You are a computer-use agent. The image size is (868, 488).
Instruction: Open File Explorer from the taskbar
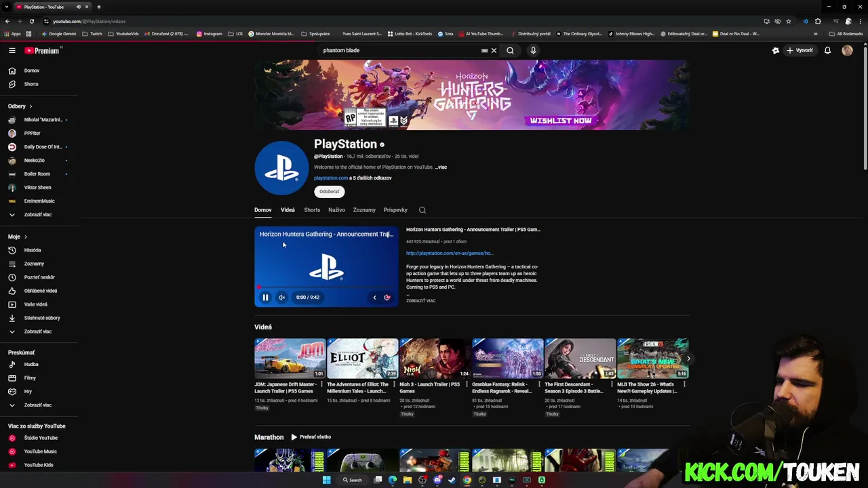[408, 480]
